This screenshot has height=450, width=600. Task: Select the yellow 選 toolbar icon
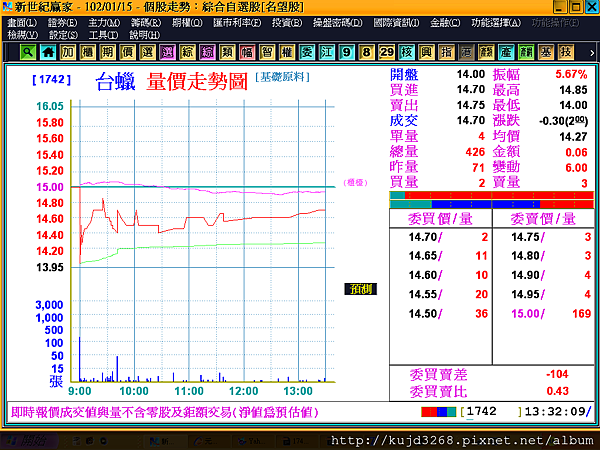147,52
